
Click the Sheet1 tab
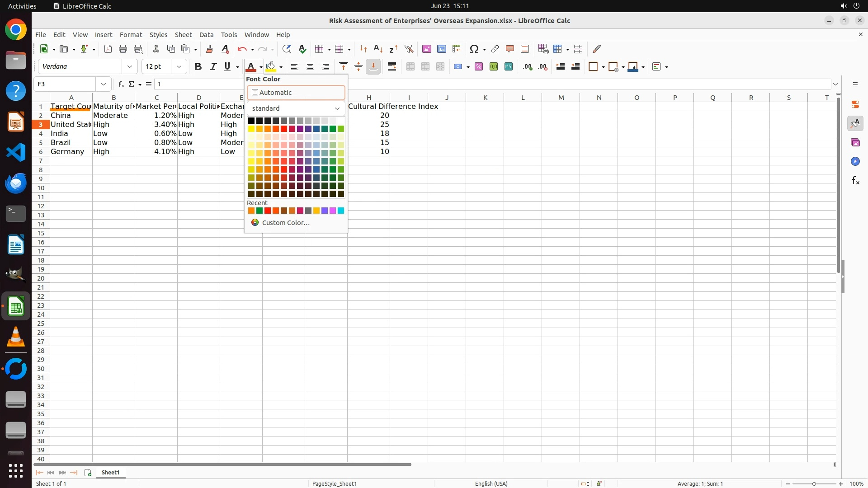(110, 473)
